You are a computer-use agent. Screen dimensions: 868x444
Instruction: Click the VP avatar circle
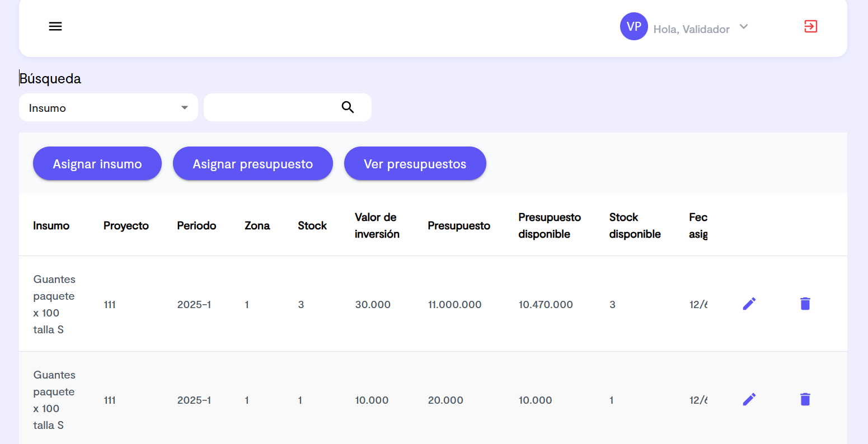[x=634, y=26]
